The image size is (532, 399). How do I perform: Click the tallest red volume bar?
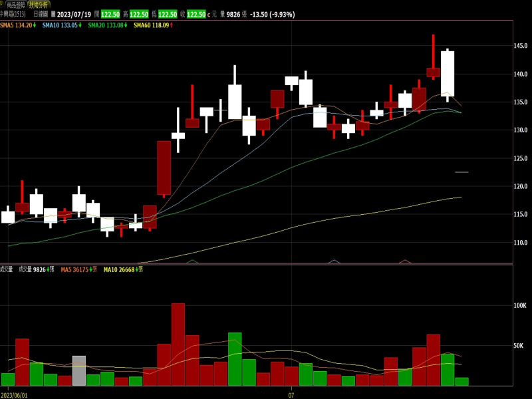[178, 344]
